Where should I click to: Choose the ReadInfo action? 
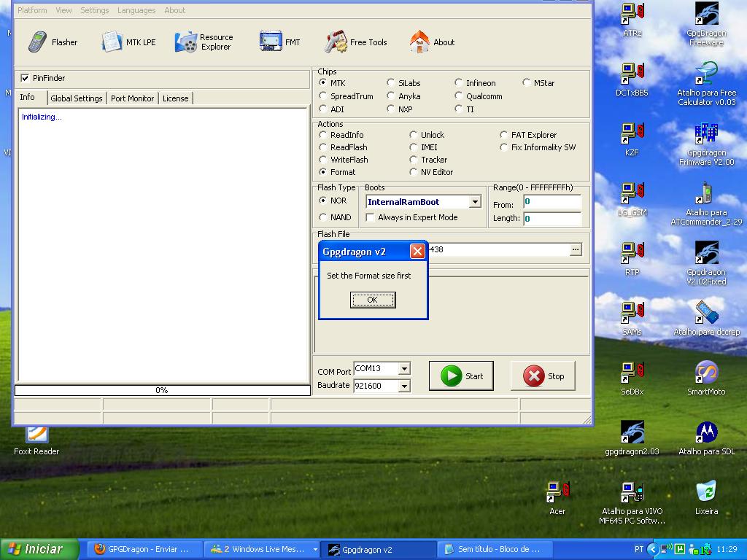[x=323, y=135]
